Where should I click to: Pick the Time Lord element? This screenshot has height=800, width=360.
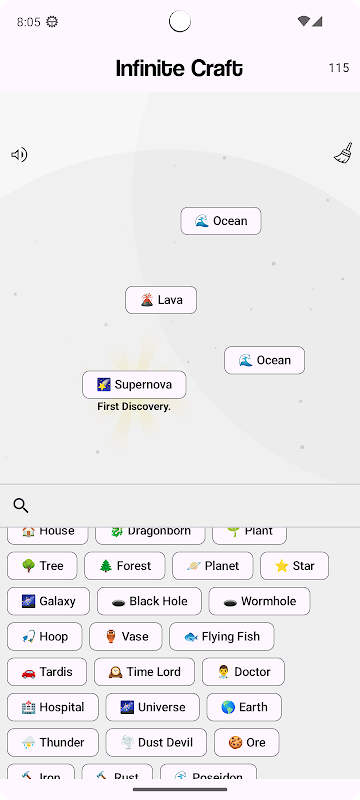click(144, 672)
